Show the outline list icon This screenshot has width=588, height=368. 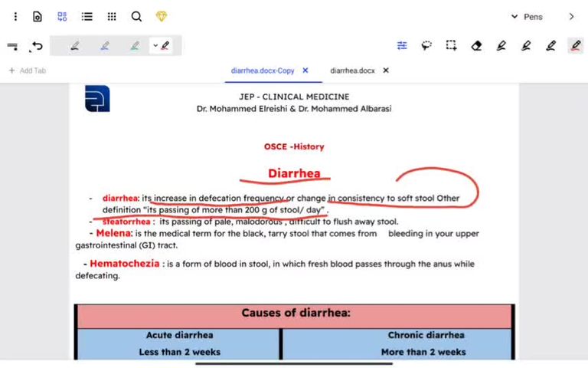(87, 17)
